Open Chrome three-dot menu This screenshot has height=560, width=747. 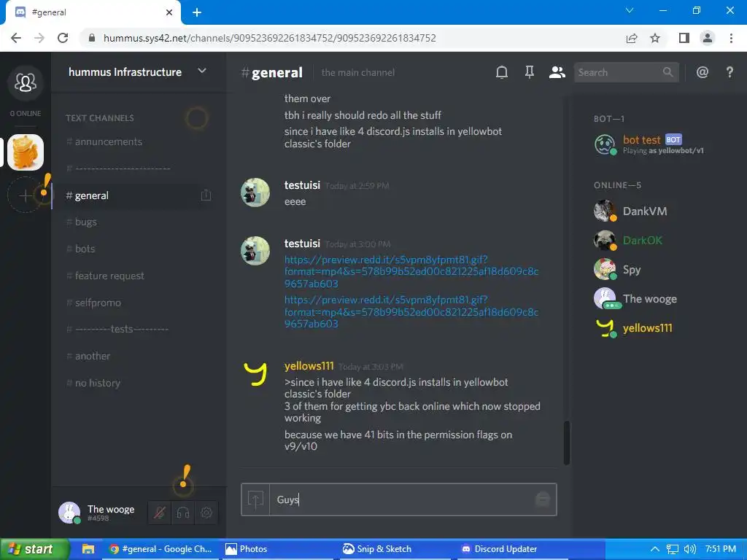[x=731, y=38]
